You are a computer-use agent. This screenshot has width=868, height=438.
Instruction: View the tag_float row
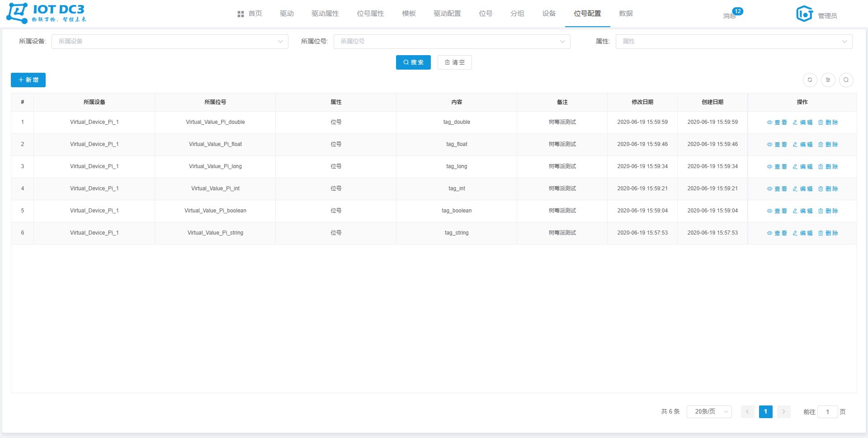(x=777, y=145)
